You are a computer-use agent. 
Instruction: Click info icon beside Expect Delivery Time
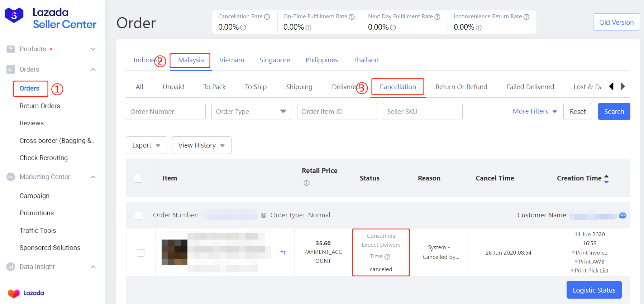click(x=387, y=257)
